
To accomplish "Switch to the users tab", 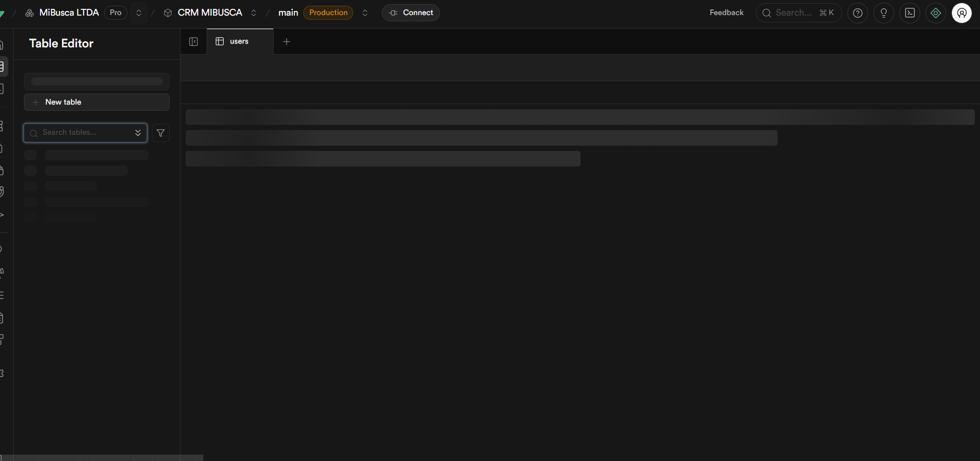I will tap(240, 42).
